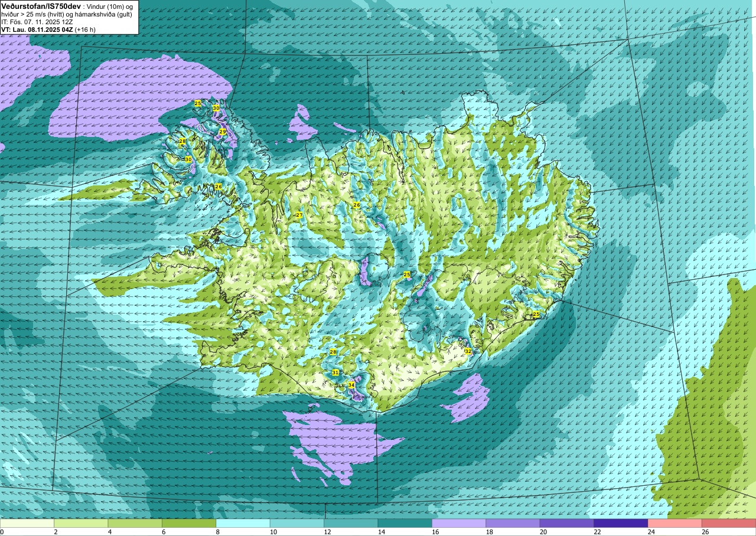Click the valid time VT: Lau. 08.11.2025 04Z
Screen dimensions: 756x536
pos(37,29)
